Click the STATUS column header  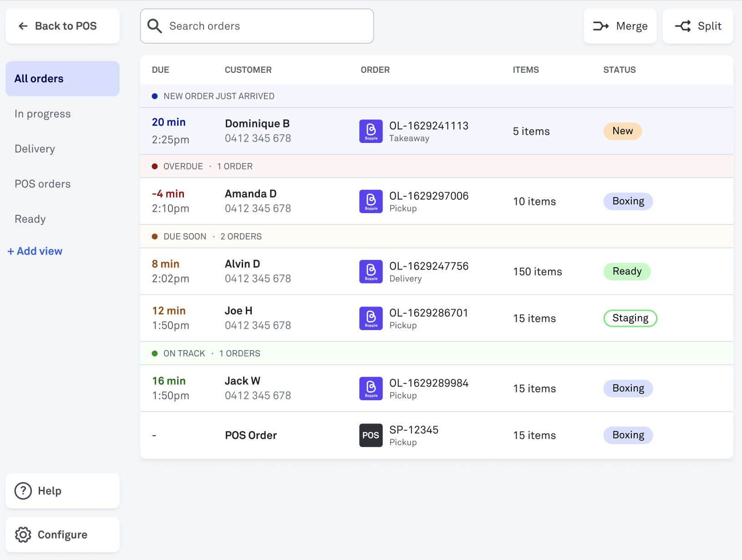pyautogui.click(x=620, y=70)
